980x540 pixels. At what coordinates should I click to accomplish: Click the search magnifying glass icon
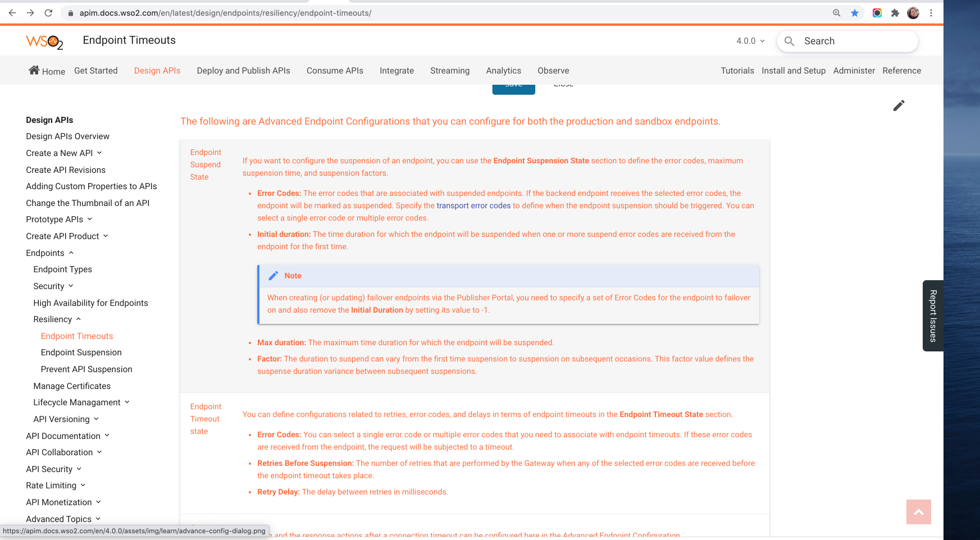[790, 40]
